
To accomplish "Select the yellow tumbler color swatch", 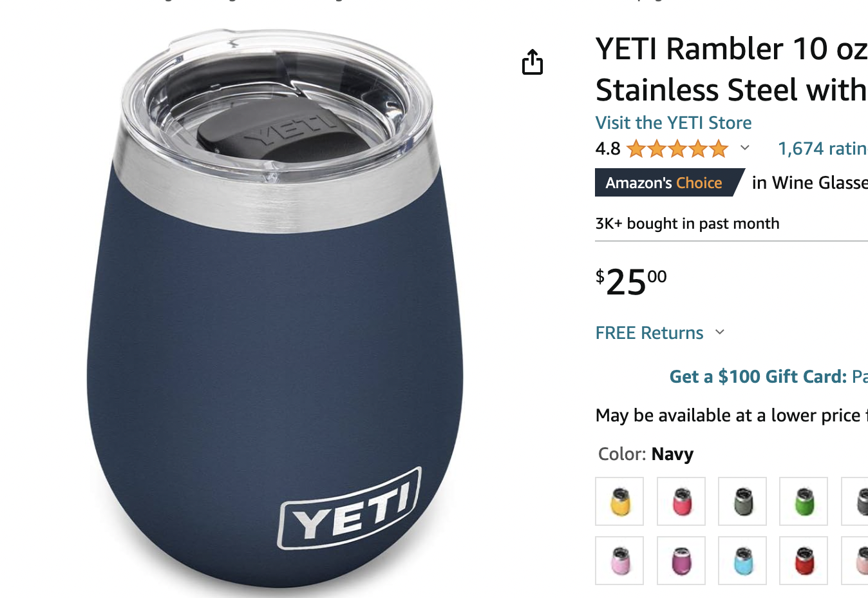I will click(x=619, y=501).
